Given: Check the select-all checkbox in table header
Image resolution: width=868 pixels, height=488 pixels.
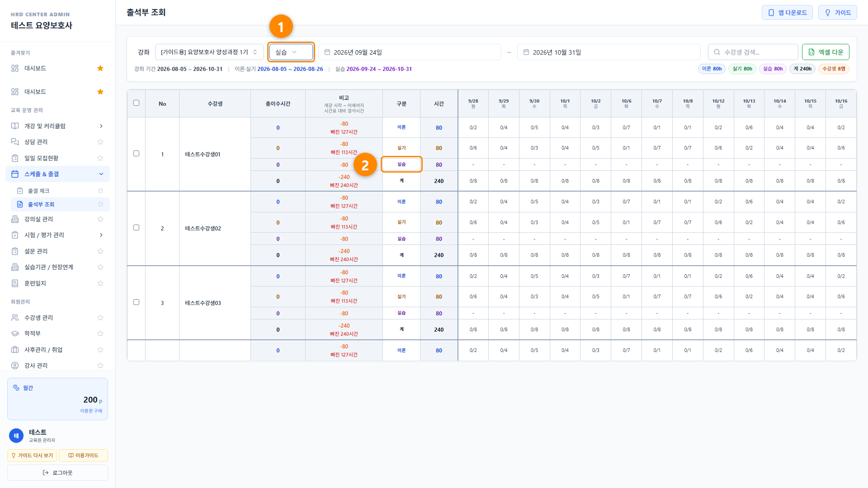Looking at the screenshot, I should coord(136,103).
